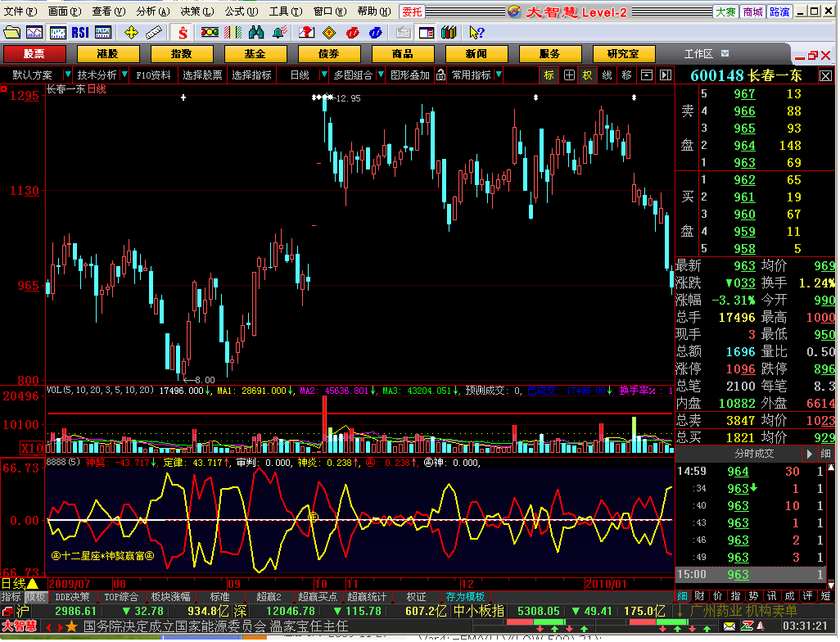
Task: Click the clipboard notes toolbar icon
Action: click(x=403, y=33)
